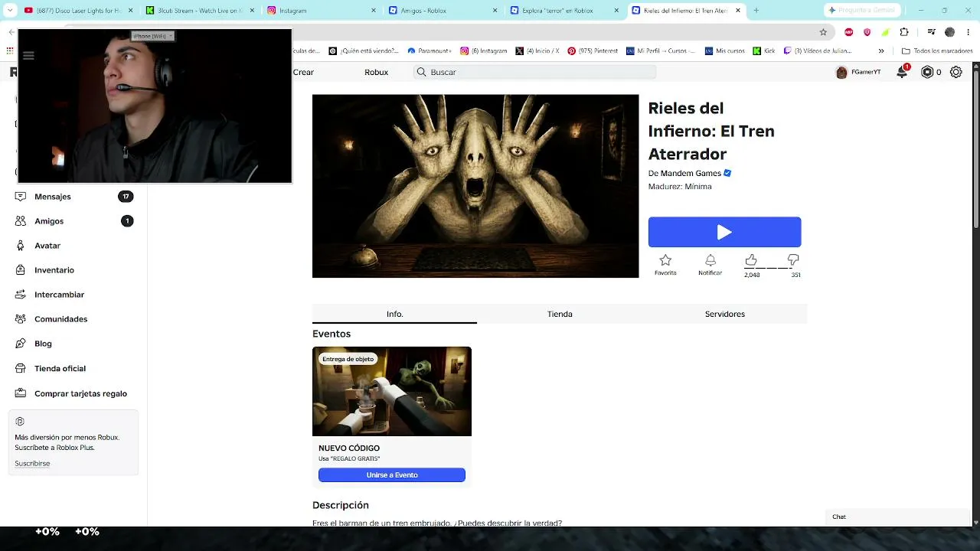Switch to the YouTube Disco Laser Lights tab

[x=77, y=11]
